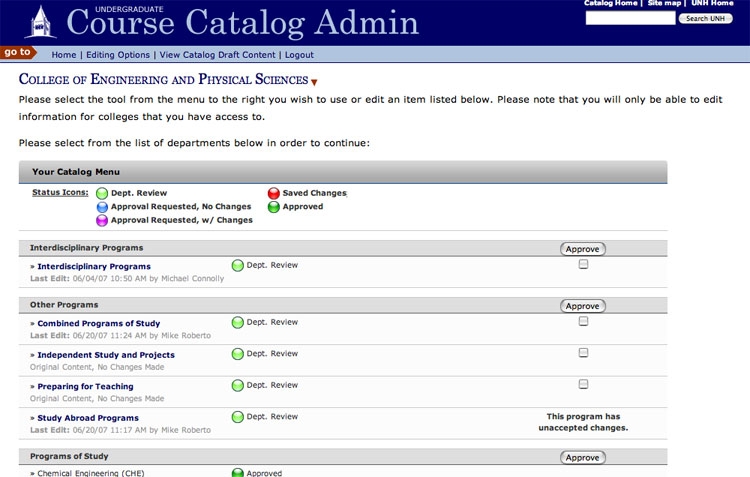Click status icon for Study Abroad Programs
The height and width of the screenshot is (477, 750).
point(238,417)
